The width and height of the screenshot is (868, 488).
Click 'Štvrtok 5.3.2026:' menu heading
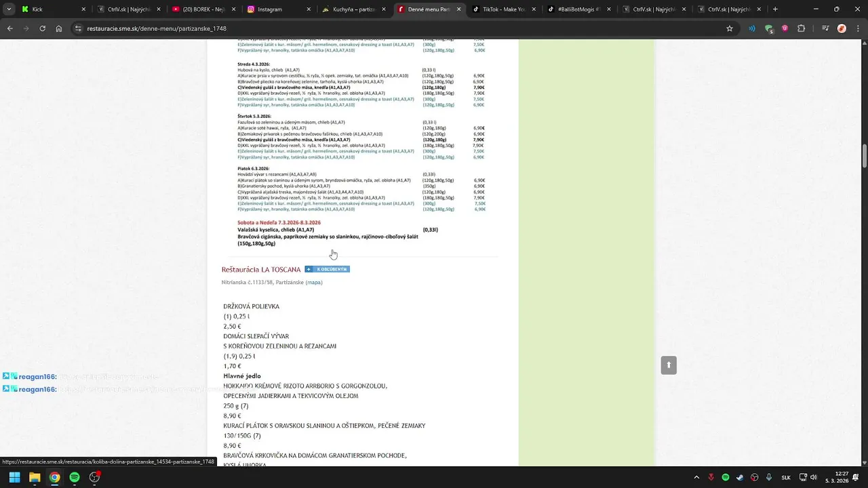tap(254, 117)
